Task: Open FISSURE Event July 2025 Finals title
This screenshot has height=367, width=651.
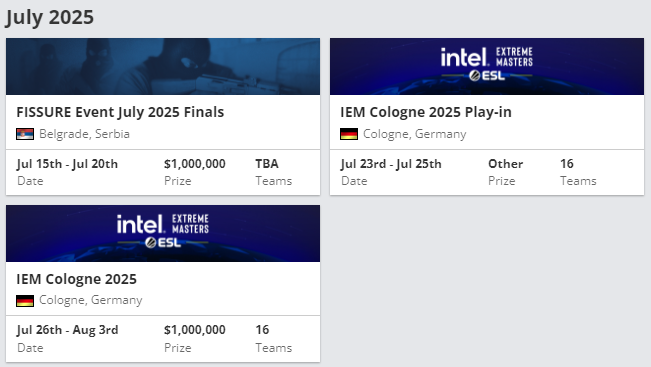Action: point(120,112)
